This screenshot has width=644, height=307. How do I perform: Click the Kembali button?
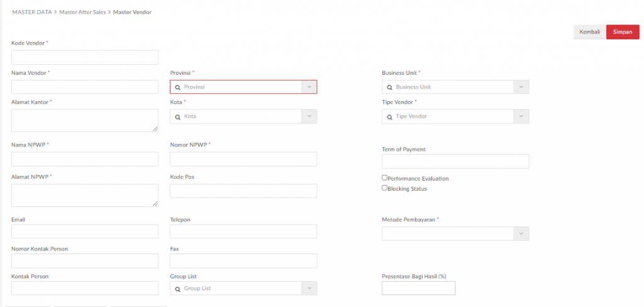click(x=589, y=32)
